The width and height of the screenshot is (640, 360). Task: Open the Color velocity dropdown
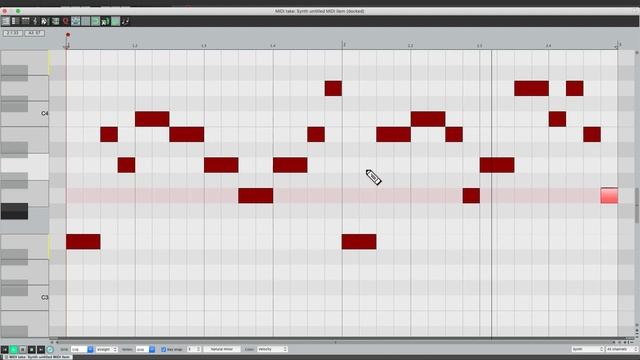pos(272,349)
